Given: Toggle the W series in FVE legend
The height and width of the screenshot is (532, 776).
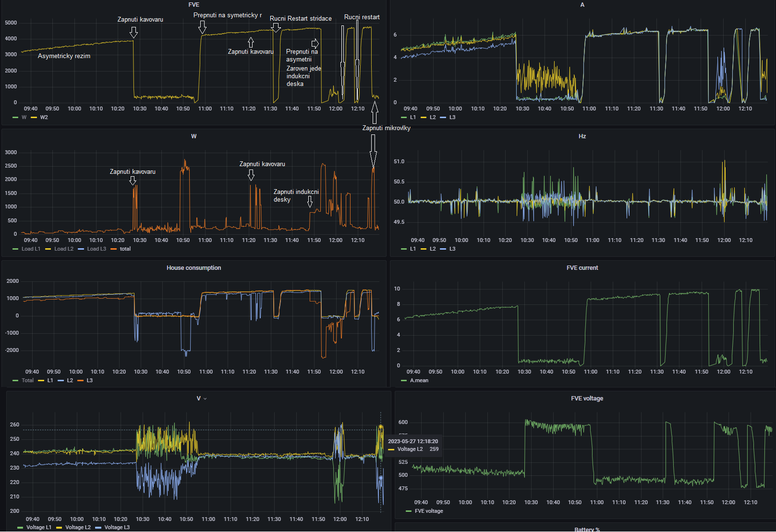Looking at the screenshot, I should 24,117.
